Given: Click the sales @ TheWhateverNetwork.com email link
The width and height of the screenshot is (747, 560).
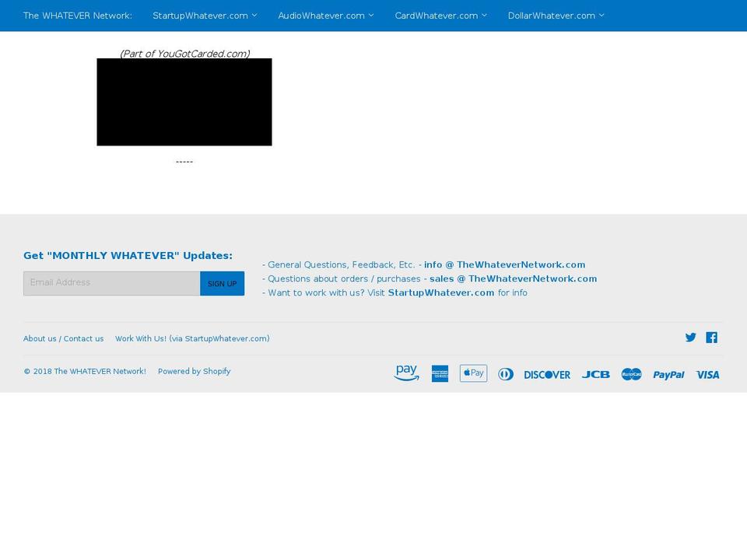Looking at the screenshot, I should 513,279.
